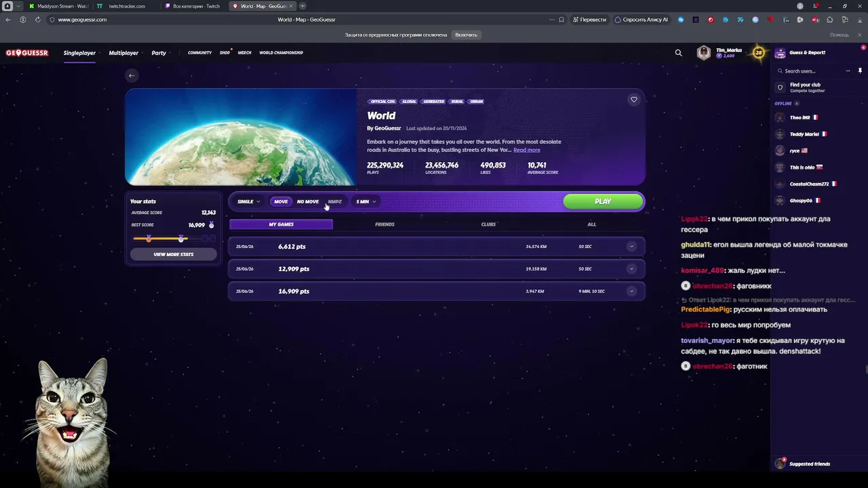The image size is (868, 488).
Task: Click the View More Stats button
Action: point(174,254)
